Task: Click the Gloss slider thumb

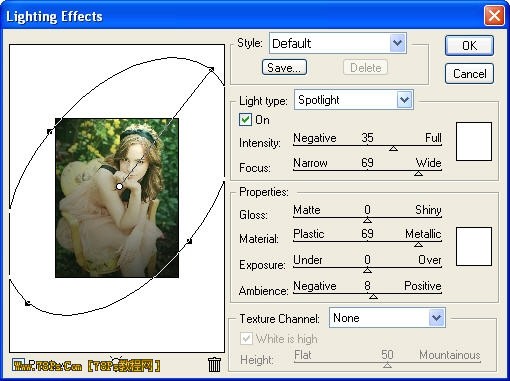Action: click(367, 220)
